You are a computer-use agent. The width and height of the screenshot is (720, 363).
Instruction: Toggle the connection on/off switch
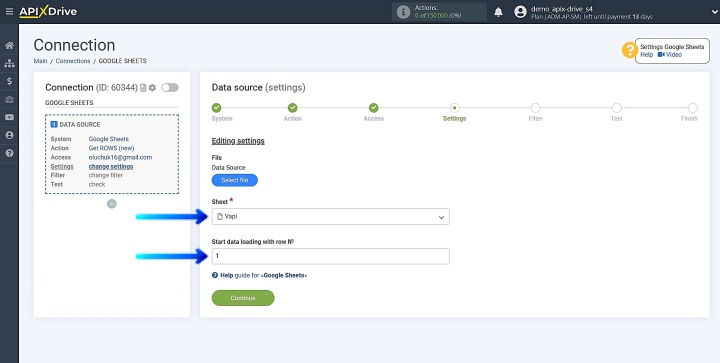pos(170,88)
